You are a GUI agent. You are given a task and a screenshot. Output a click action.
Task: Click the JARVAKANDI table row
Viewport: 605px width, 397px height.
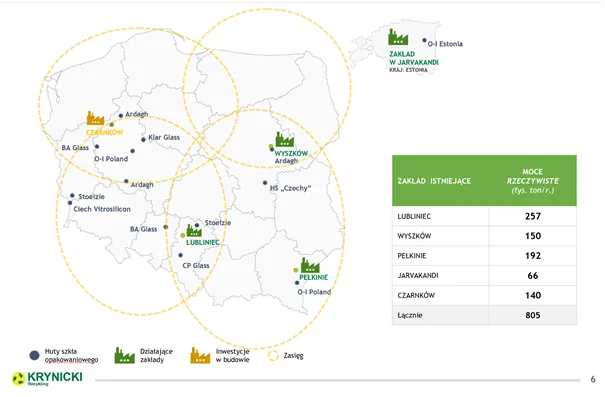pyautogui.click(x=484, y=275)
